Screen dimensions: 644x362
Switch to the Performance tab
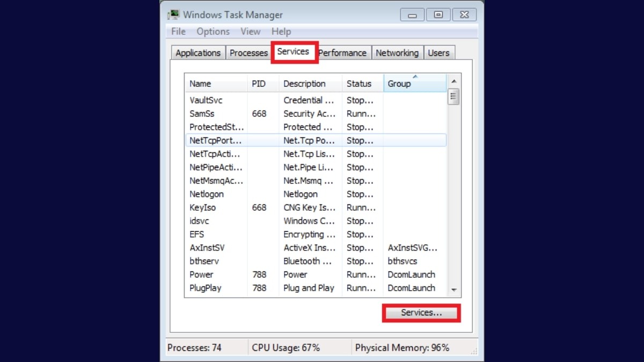[342, 53]
